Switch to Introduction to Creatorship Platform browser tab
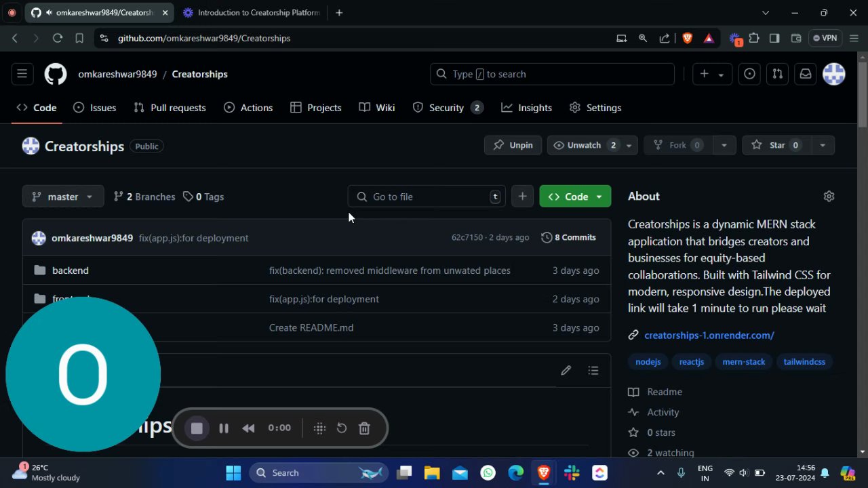The height and width of the screenshot is (488, 868). 251,13
